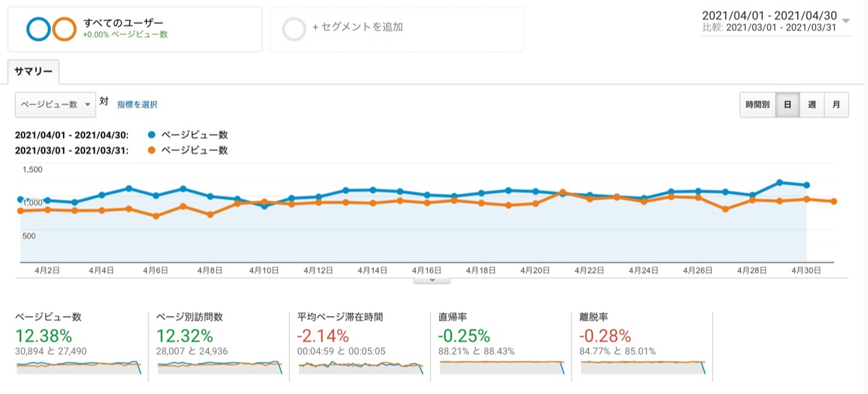
Task: Click the 4月29日 peak data point on blue line
Action: click(779, 183)
